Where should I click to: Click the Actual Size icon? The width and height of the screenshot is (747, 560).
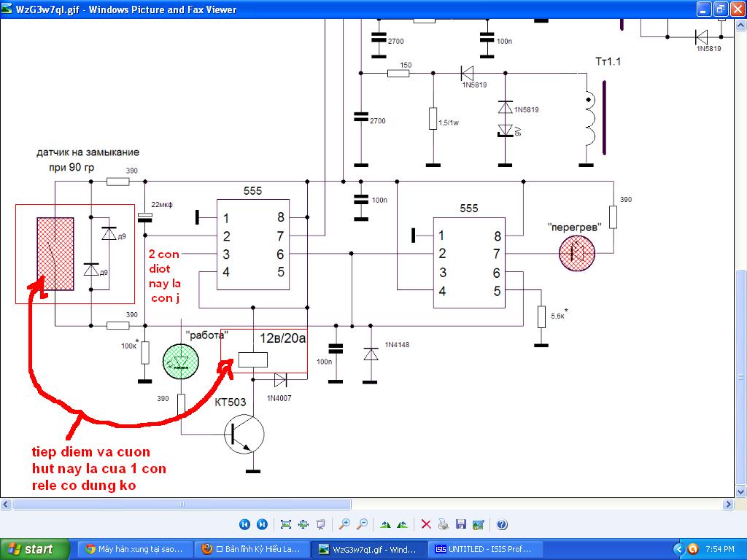tap(303, 524)
